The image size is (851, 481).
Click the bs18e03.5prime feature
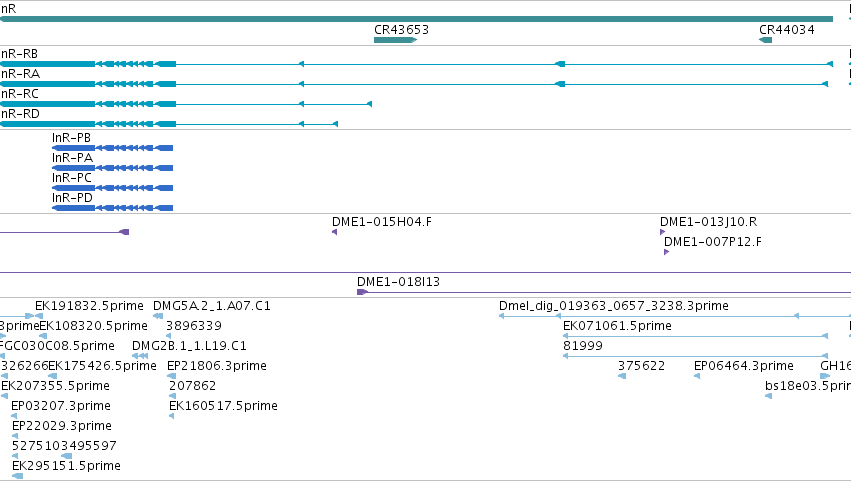tap(769, 396)
